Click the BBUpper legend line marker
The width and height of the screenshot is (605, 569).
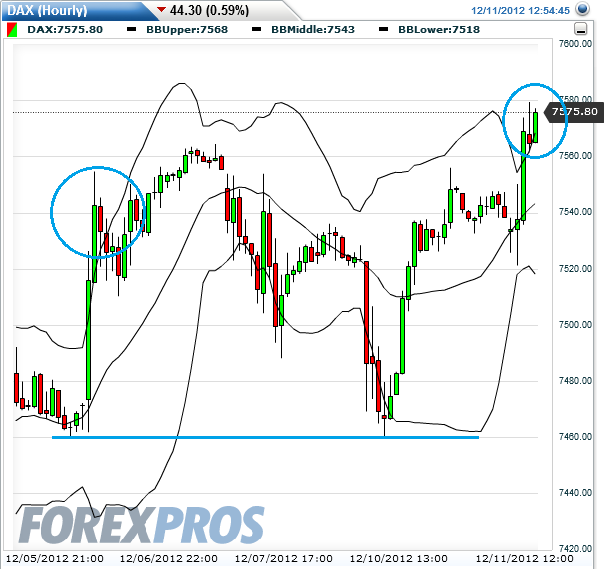click(x=132, y=29)
